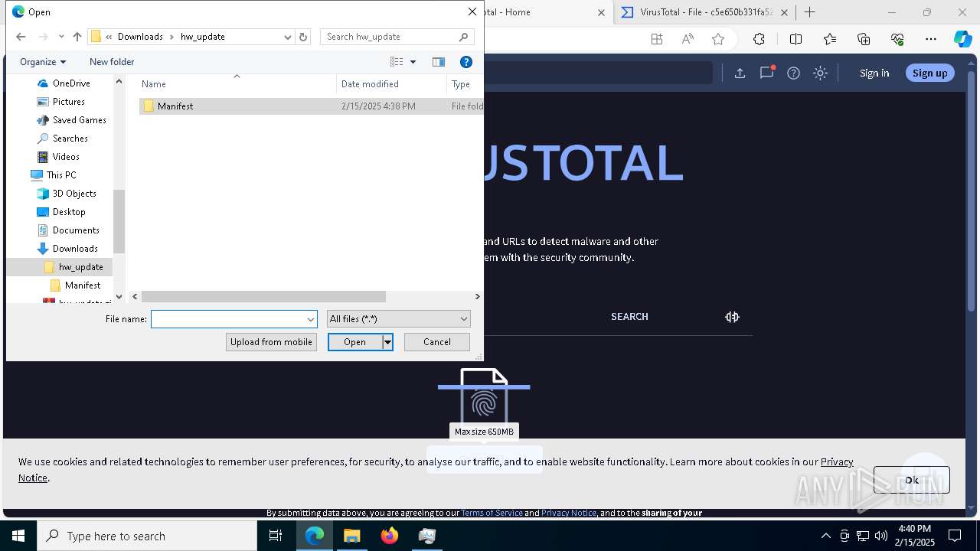
Task: Select Searches in navigation tree
Action: tap(70, 139)
